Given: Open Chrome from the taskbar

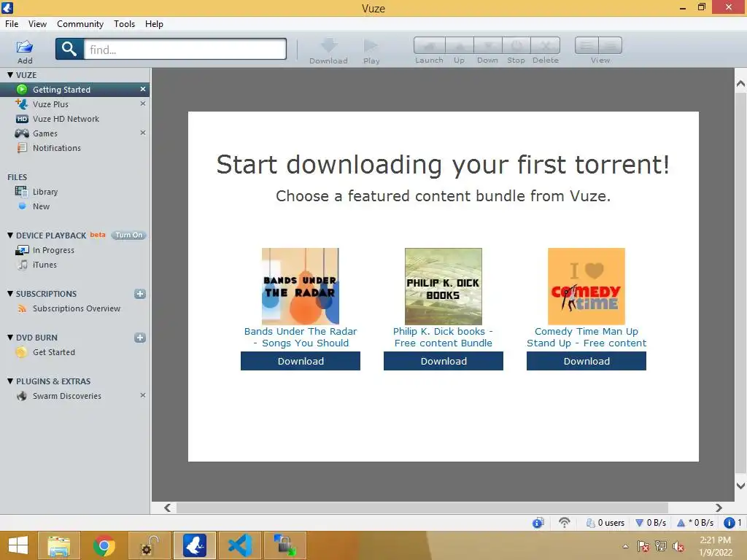Looking at the screenshot, I should (104, 545).
